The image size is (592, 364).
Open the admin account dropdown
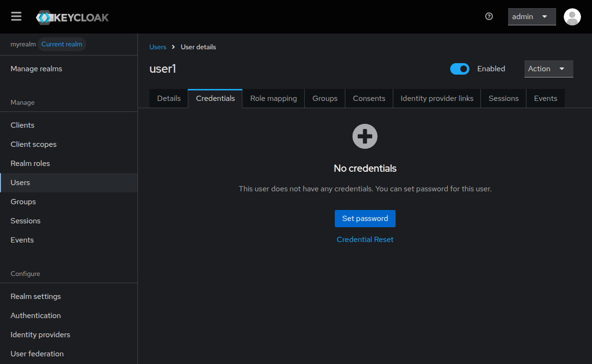(532, 17)
